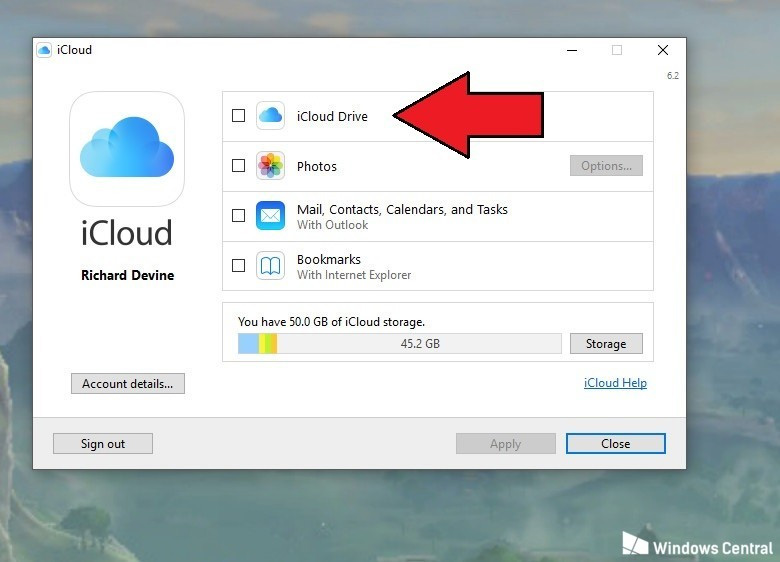Image resolution: width=780 pixels, height=562 pixels.
Task: Click the iCloud title bar icon
Action: 44,50
